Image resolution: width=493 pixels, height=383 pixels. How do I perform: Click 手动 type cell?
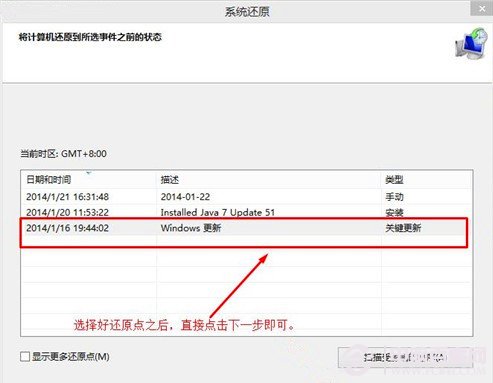(394, 197)
